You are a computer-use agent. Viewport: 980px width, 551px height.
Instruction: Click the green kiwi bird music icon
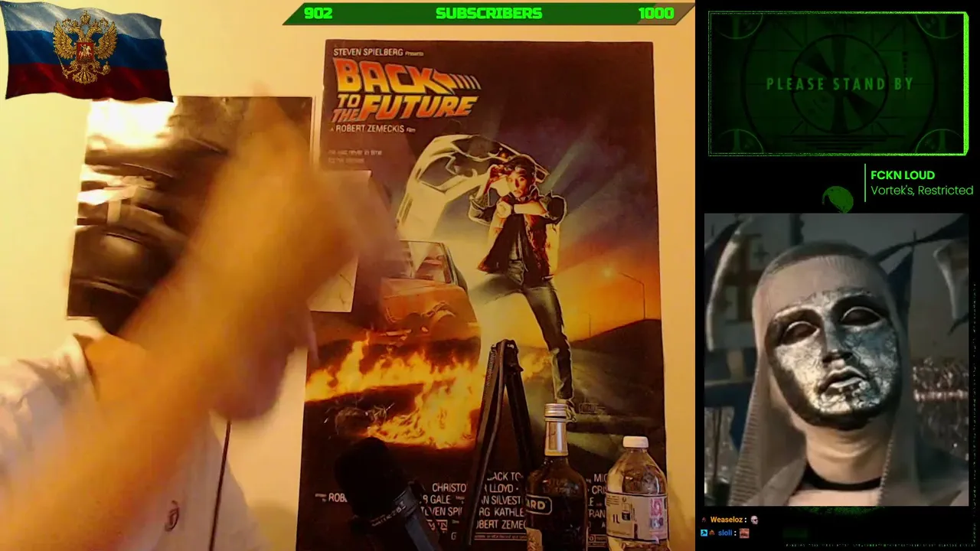(838, 199)
